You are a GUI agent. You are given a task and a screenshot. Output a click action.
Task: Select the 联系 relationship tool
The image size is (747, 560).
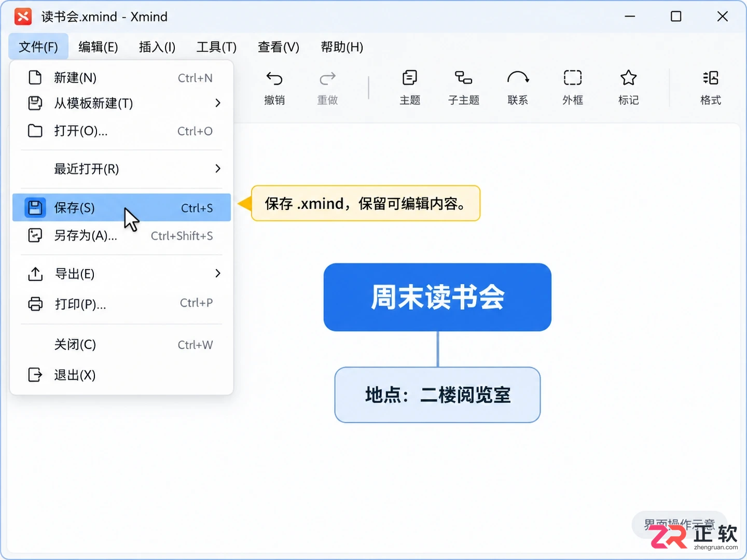click(518, 78)
